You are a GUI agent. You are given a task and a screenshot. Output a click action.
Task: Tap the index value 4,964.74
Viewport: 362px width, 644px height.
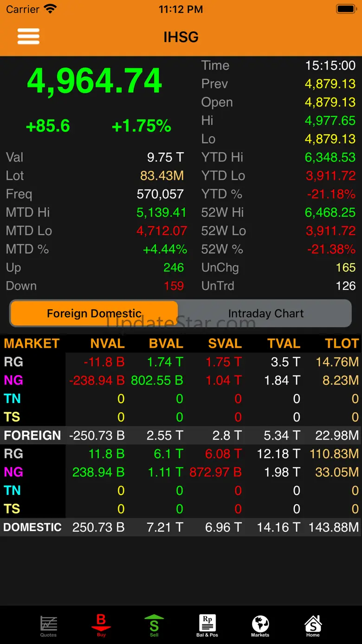95,81
